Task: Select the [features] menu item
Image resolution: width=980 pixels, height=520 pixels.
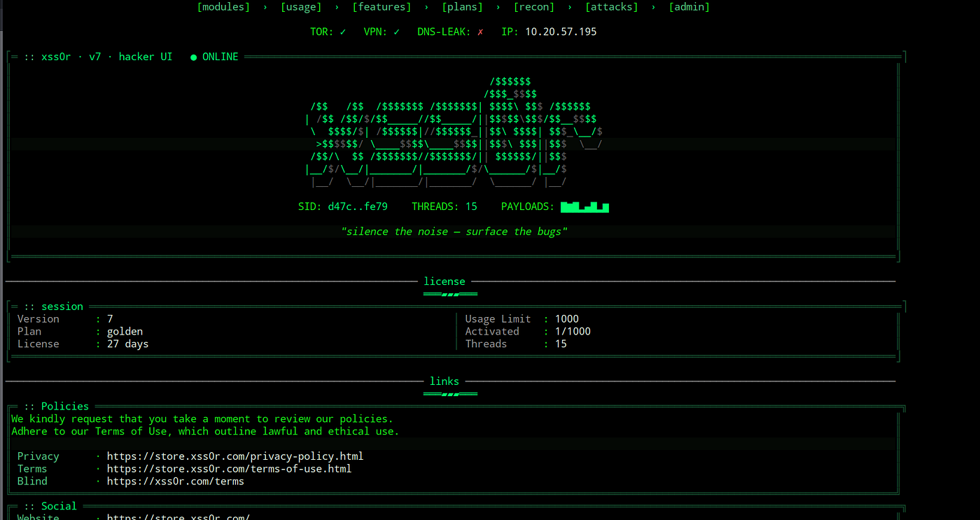Action: point(381,7)
